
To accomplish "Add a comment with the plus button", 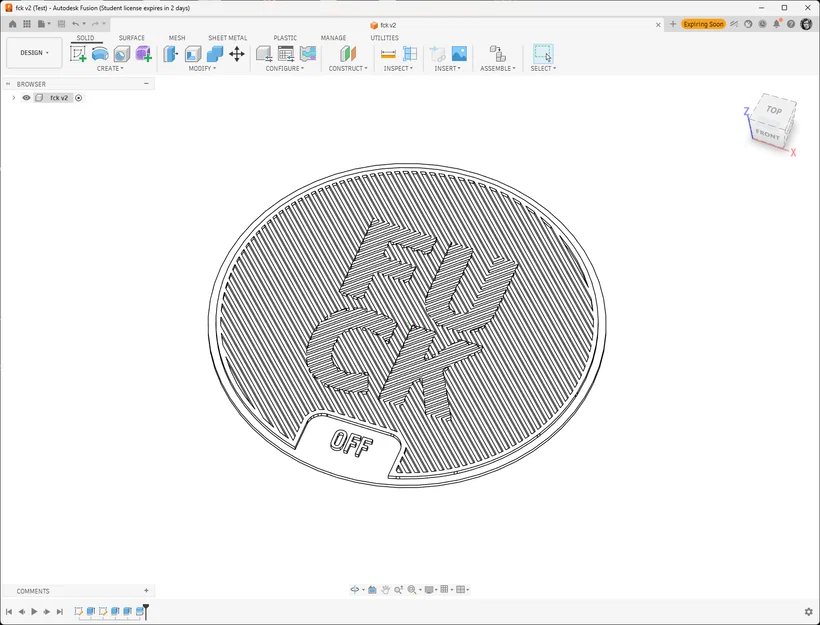I will pyautogui.click(x=146, y=590).
